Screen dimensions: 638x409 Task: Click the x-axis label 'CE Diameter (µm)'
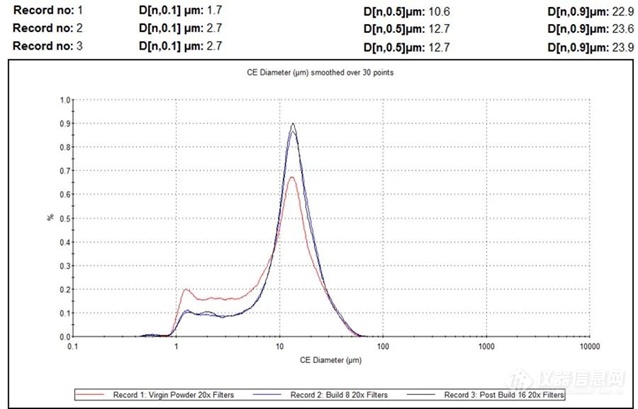[331, 357]
